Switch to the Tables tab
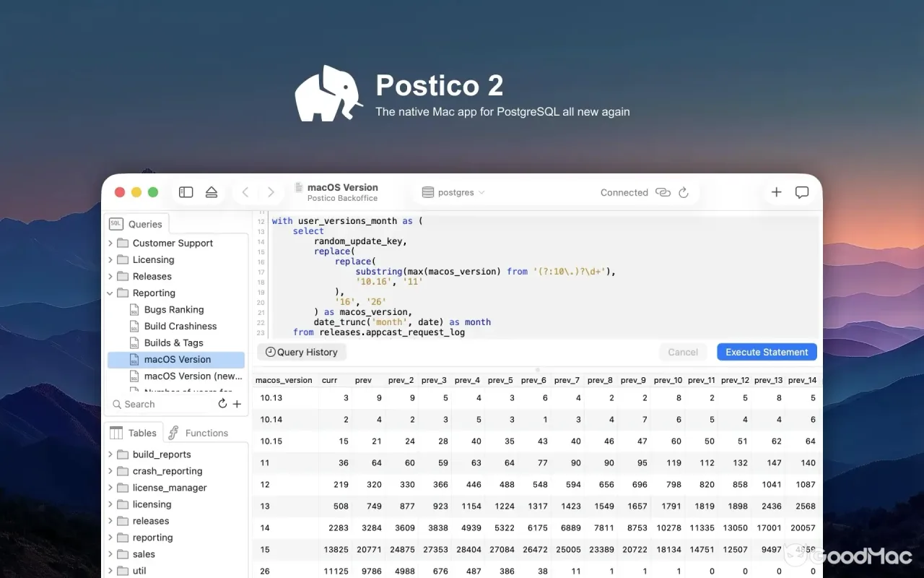 (x=133, y=433)
